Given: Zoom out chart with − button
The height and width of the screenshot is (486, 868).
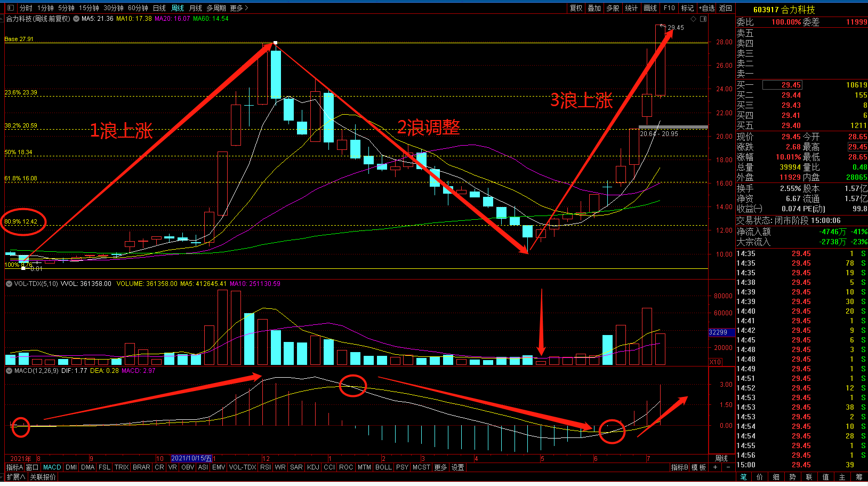Looking at the screenshot, I should point(728,467).
